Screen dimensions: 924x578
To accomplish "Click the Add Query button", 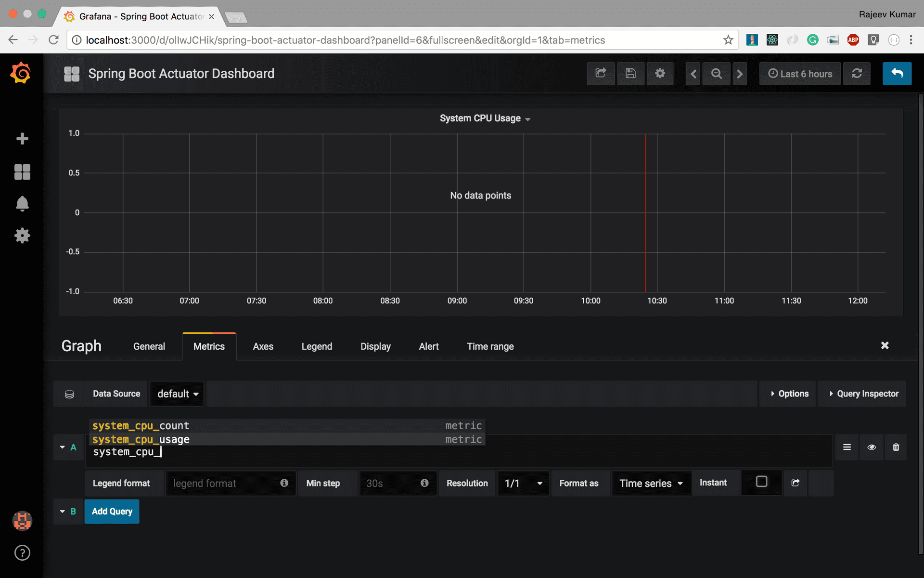I will [x=111, y=512].
